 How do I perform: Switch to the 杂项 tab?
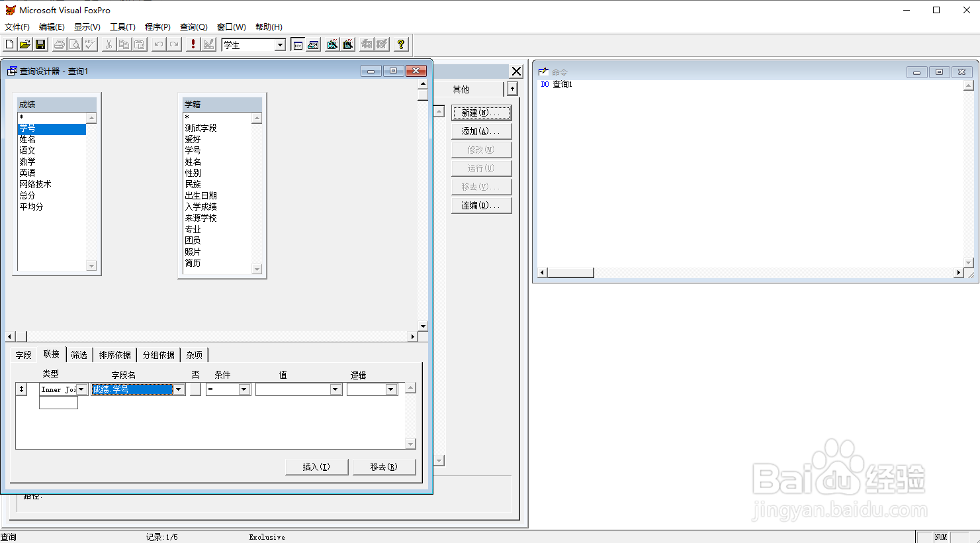point(195,355)
